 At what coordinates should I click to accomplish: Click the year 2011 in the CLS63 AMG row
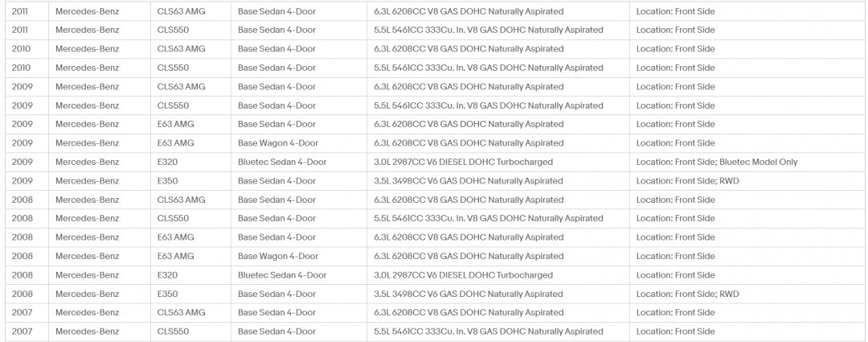click(22, 11)
